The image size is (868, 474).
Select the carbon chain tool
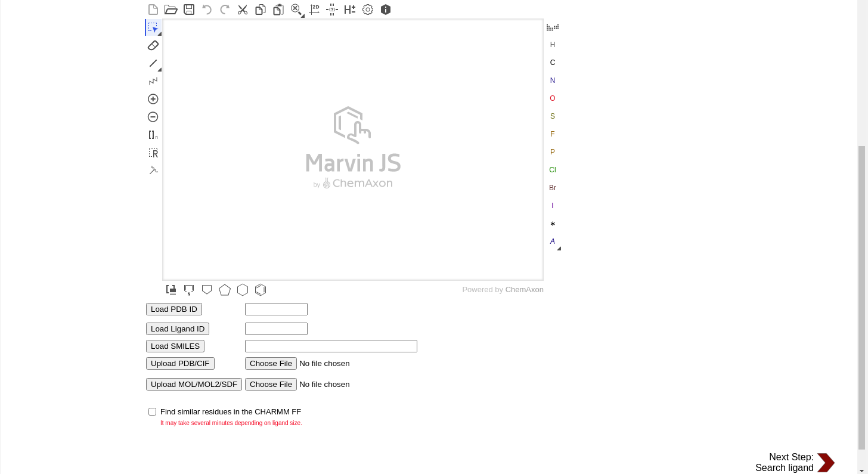153,81
